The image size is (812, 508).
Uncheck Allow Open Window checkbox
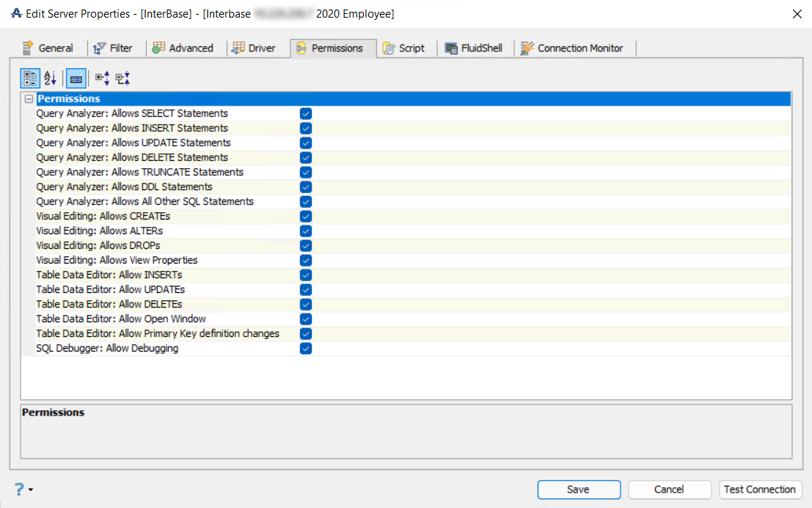click(x=306, y=319)
